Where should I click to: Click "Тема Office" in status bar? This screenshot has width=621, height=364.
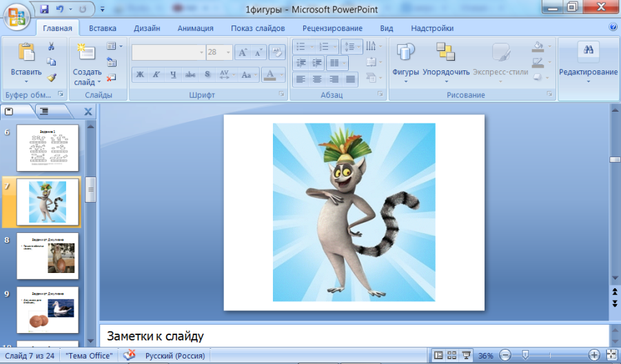pos(89,356)
